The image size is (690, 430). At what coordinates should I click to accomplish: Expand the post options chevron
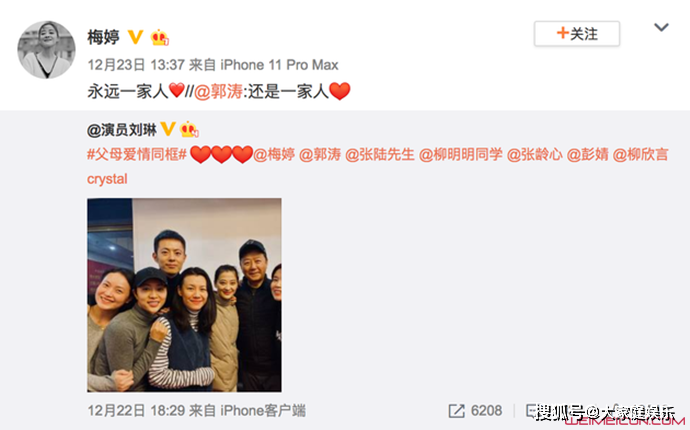[661, 28]
